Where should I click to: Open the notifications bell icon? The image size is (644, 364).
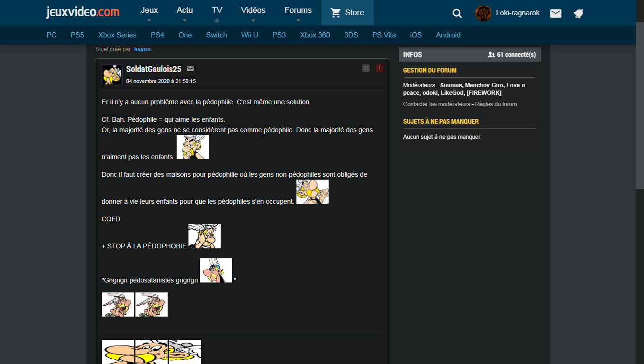[x=578, y=13]
